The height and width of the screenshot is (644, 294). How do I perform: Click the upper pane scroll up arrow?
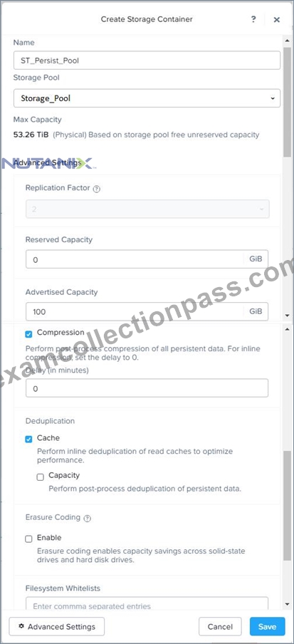(x=287, y=41)
